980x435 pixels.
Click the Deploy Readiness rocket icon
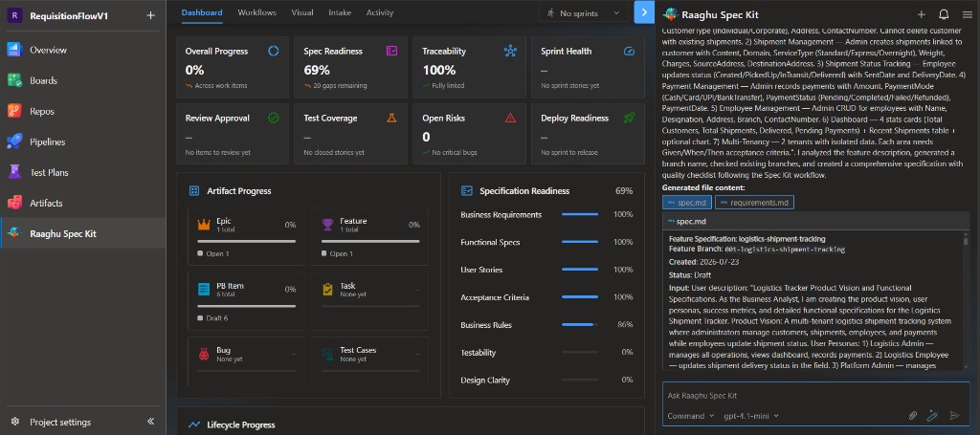coord(630,118)
